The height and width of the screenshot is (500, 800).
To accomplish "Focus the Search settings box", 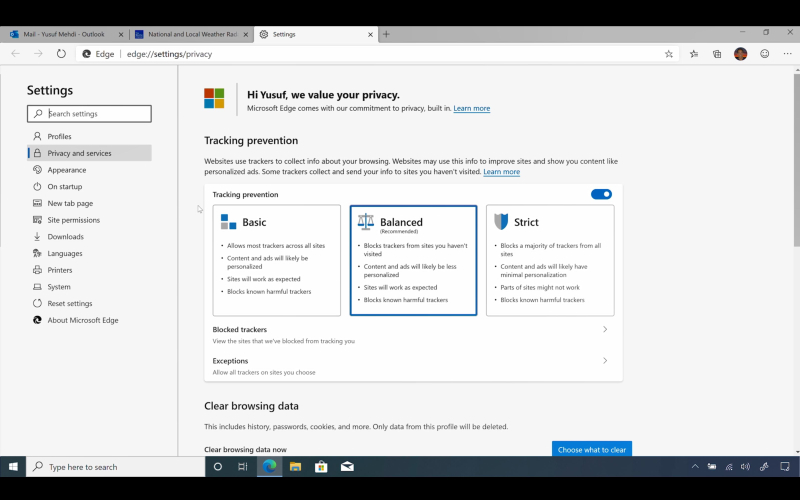I will [89, 114].
